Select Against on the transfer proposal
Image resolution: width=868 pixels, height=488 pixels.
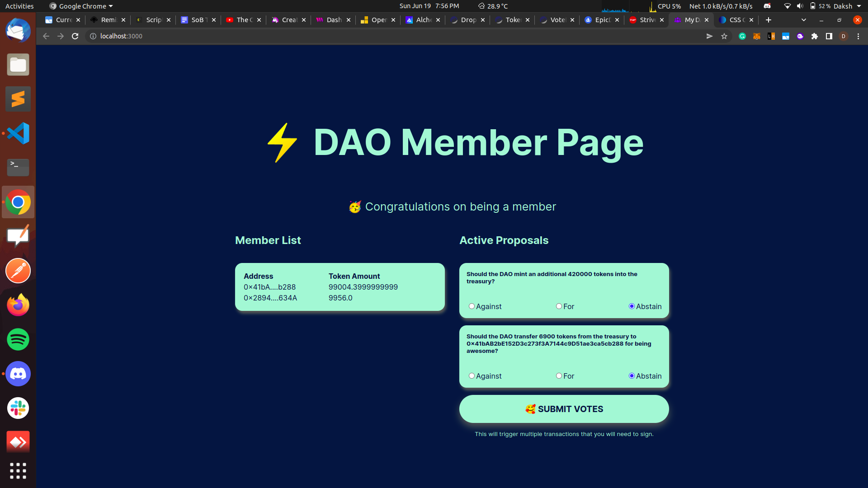click(x=472, y=376)
